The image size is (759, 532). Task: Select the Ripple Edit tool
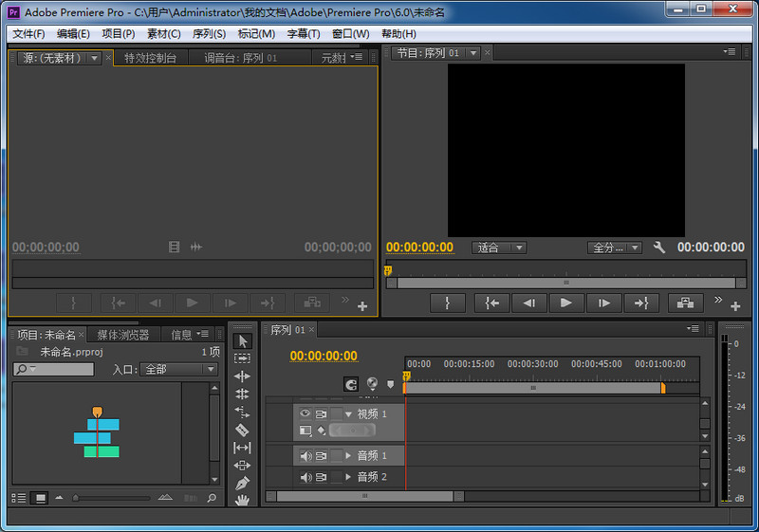pyautogui.click(x=243, y=376)
